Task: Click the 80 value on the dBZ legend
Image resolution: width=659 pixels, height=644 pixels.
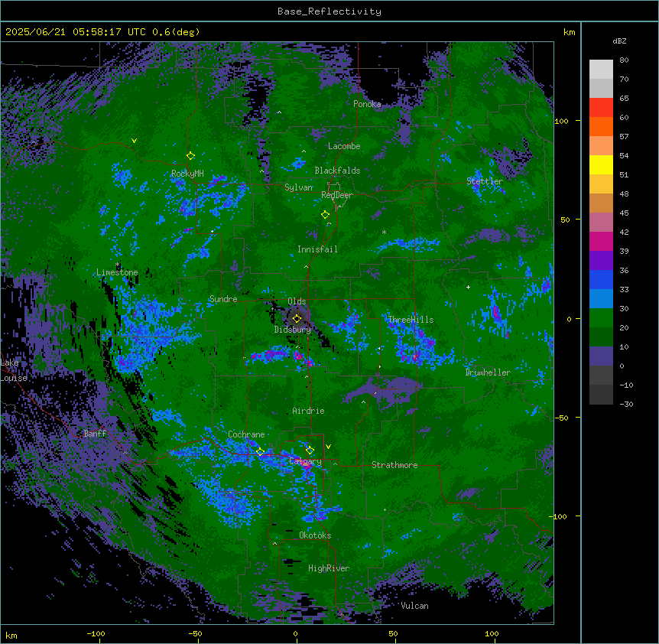Action: click(624, 60)
